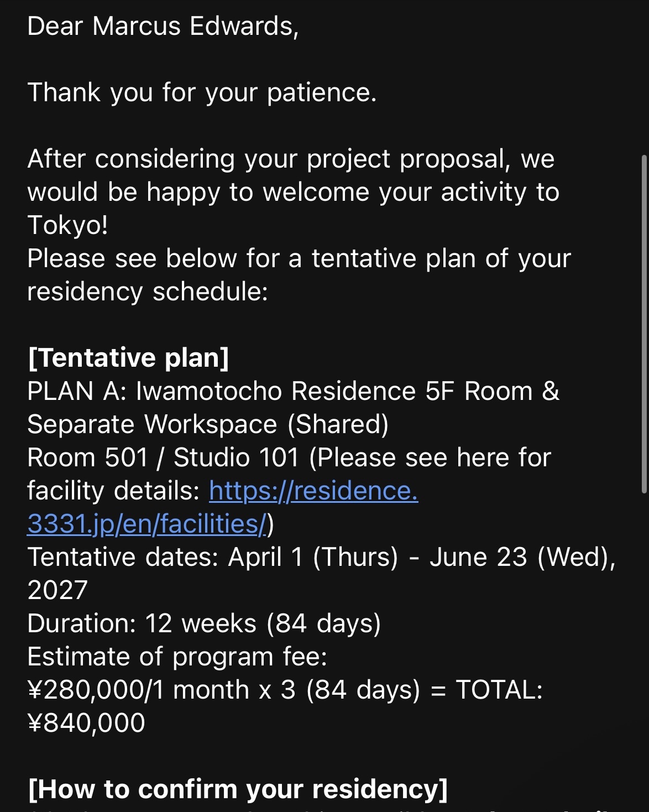Tap the year "2027" text
Screen dimensions: 649x812
tap(57, 590)
